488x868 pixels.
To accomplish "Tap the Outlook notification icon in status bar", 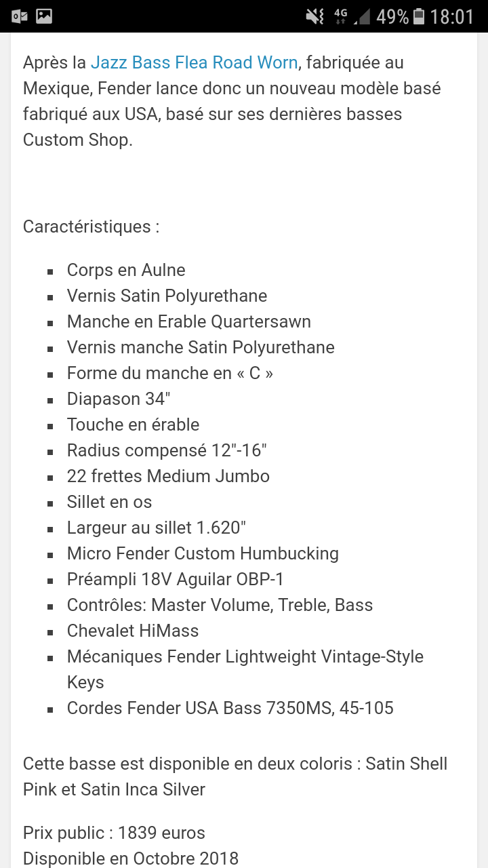I will click(x=19, y=16).
